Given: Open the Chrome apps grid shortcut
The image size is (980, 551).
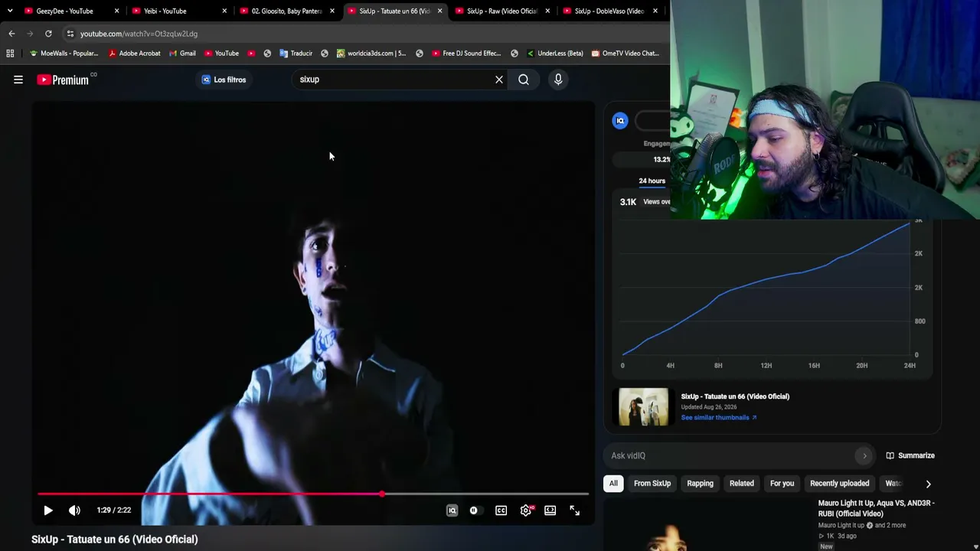Looking at the screenshot, I should (x=10, y=54).
